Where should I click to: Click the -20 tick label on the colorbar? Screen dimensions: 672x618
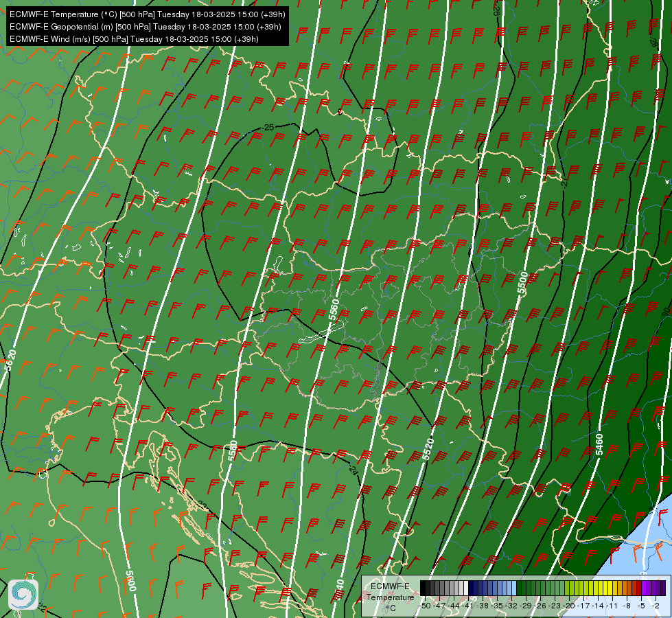point(569,606)
